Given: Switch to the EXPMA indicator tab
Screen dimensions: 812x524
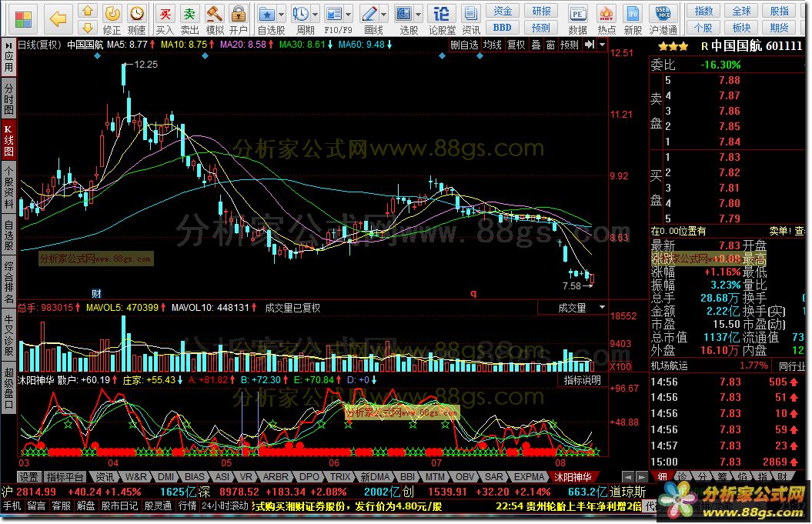Looking at the screenshot, I should click(x=529, y=476).
